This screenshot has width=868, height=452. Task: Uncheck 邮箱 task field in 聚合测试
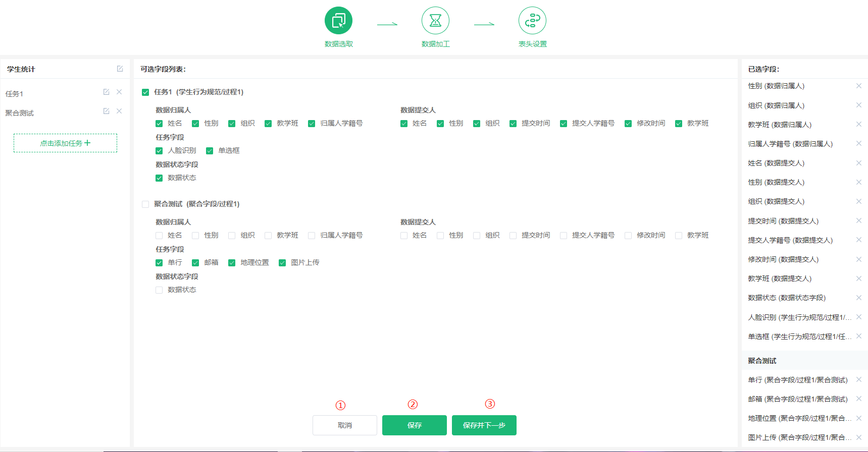(195, 263)
